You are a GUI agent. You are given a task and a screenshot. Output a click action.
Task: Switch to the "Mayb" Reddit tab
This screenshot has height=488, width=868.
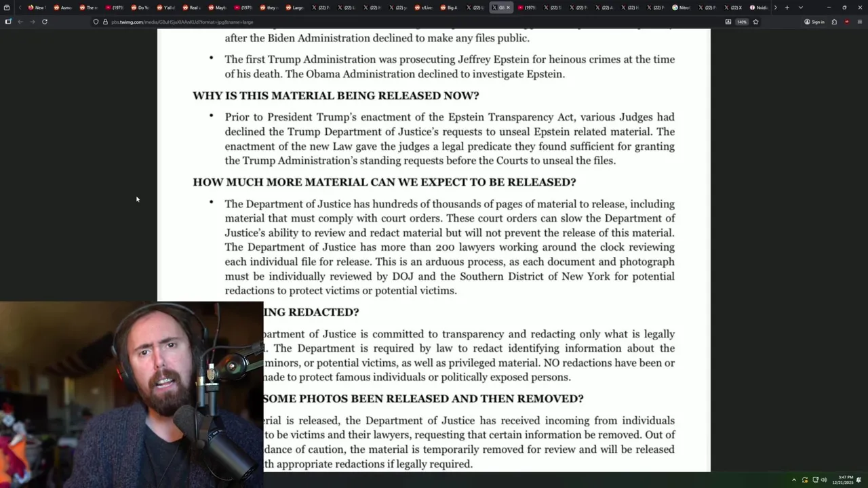[217, 7]
